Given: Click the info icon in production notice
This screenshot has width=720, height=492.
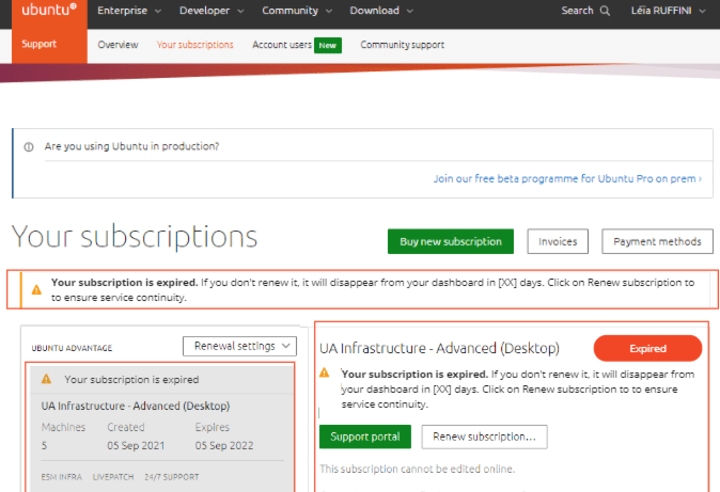Looking at the screenshot, I should (x=28, y=147).
